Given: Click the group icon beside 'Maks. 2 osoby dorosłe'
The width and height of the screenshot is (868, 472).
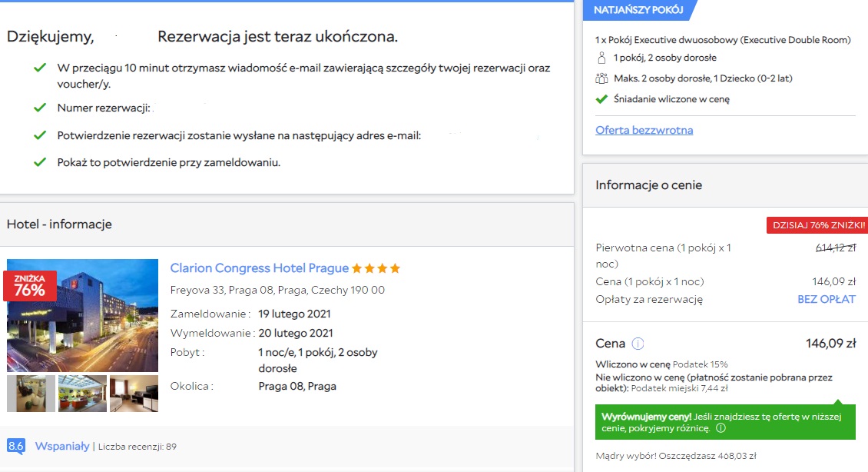Looking at the screenshot, I should 601,78.
